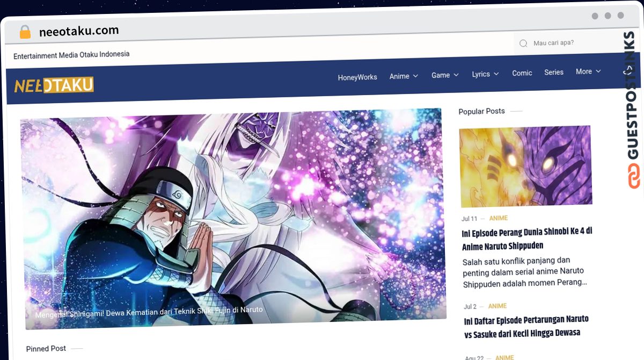Image resolution: width=644 pixels, height=360 pixels.
Task: Open the HoneyWorks menu item
Action: [x=357, y=77]
